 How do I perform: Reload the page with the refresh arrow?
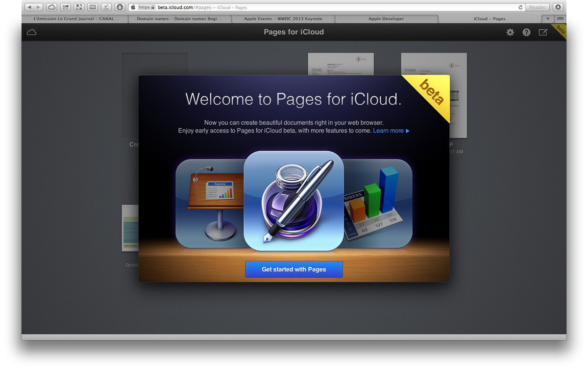(x=520, y=7)
